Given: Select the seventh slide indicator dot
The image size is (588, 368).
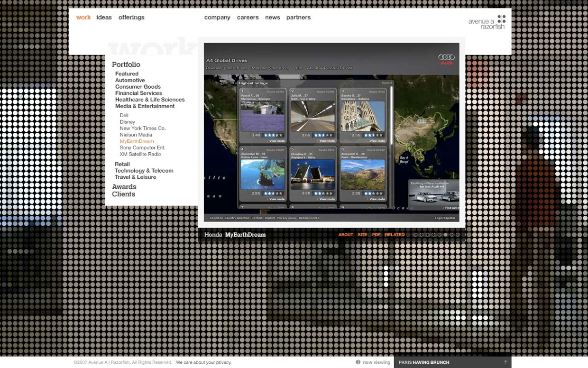Looking at the screenshot, I should click(x=451, y=235).
